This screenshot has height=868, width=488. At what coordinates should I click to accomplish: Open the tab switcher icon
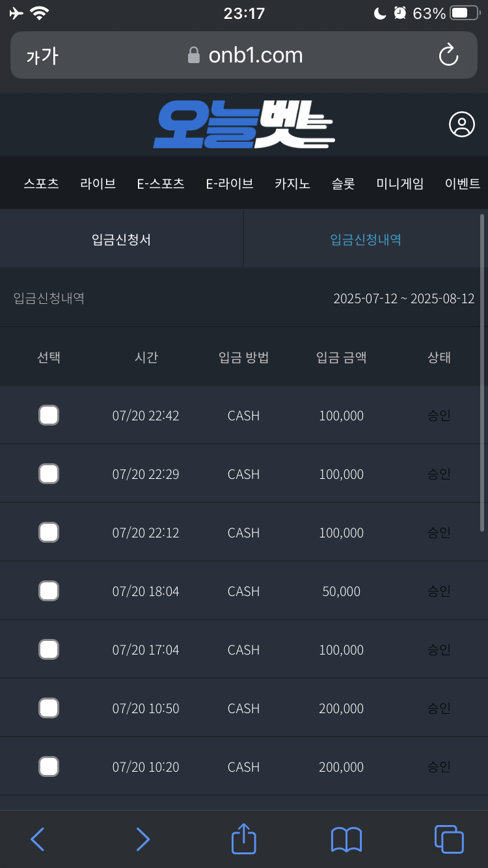coord(448,839)
